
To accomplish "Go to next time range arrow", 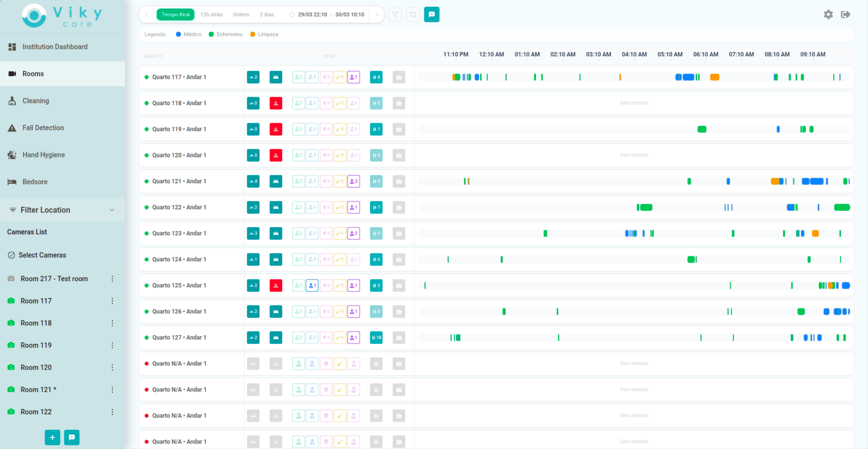I will (376, 15).
